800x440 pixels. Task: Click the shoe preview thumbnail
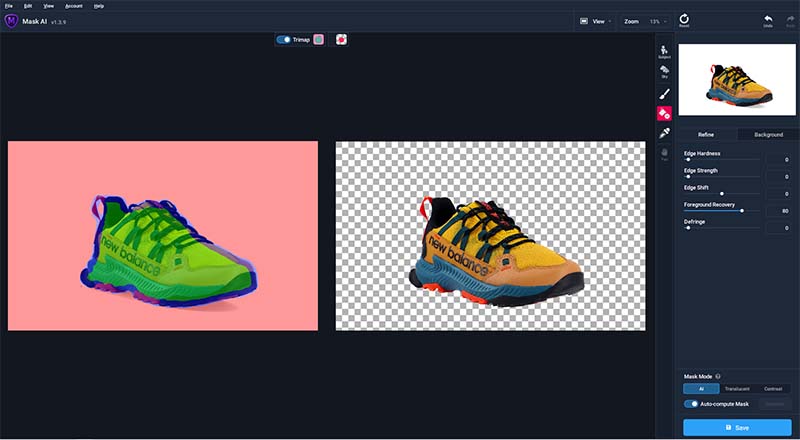click(x=737, y=80)
